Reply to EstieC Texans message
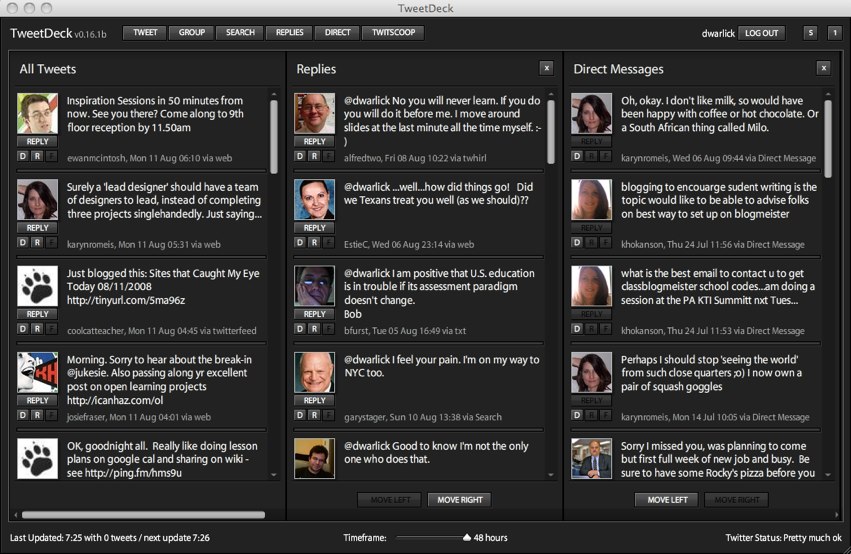The height and width of the screenshot is (554, 851). (314, 228)
